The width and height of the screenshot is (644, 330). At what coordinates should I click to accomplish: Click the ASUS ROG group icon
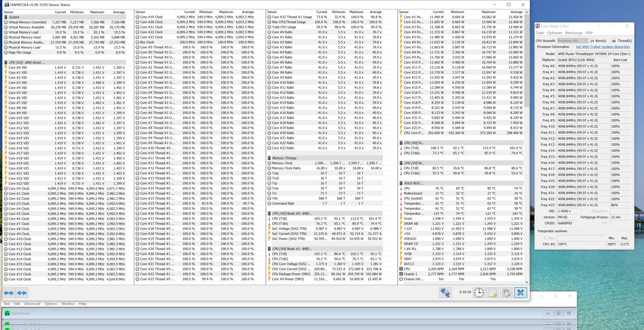pos(401,183)
